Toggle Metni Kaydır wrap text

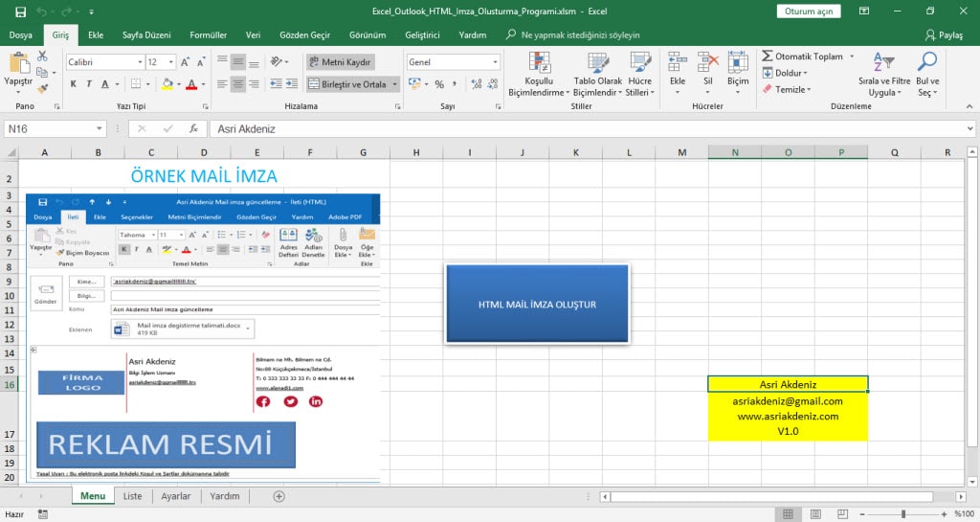tap(341, 62)
